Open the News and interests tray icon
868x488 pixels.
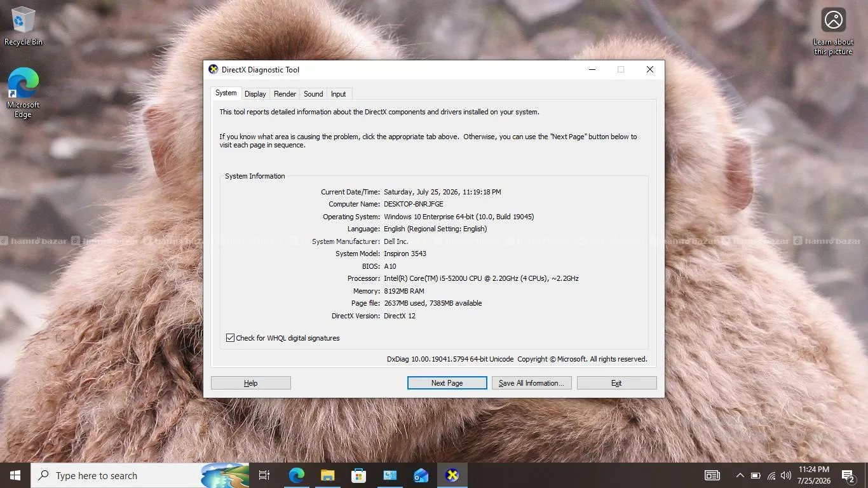click(712, 475)
